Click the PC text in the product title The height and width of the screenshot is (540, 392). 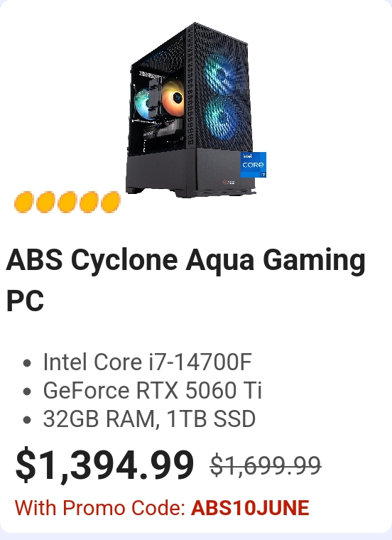point(25,301)
